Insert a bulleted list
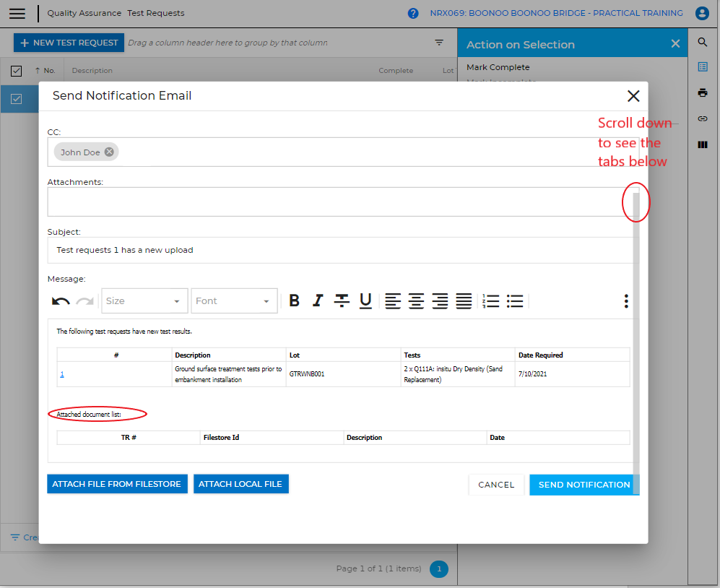Viewport: 720px width, 588px height. tap(515, 301)
